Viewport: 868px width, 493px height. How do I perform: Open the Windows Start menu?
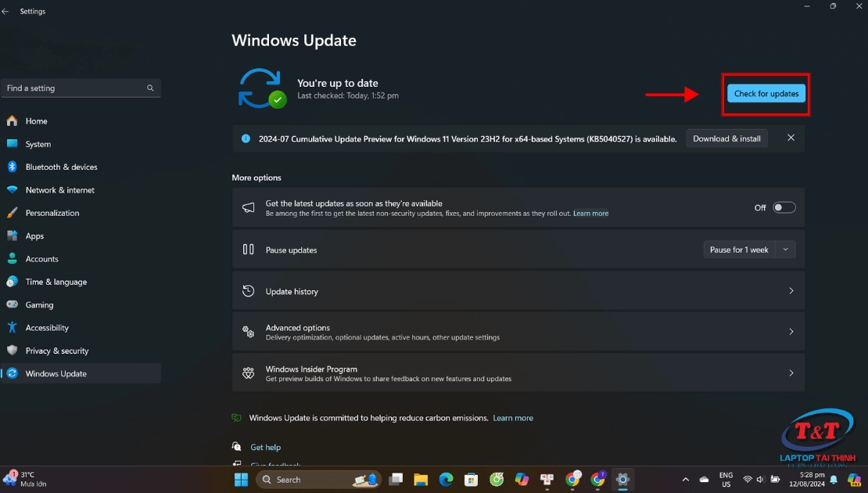(x=242, y=480)
